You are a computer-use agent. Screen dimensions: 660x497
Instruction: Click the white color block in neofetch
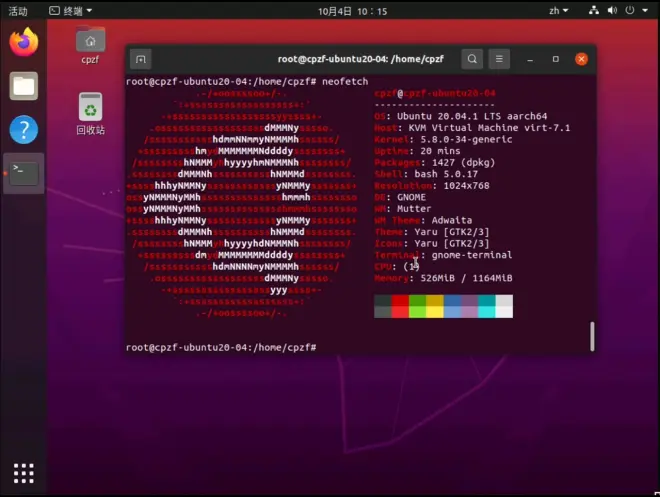pyautogui.click(x=504, y=306)
